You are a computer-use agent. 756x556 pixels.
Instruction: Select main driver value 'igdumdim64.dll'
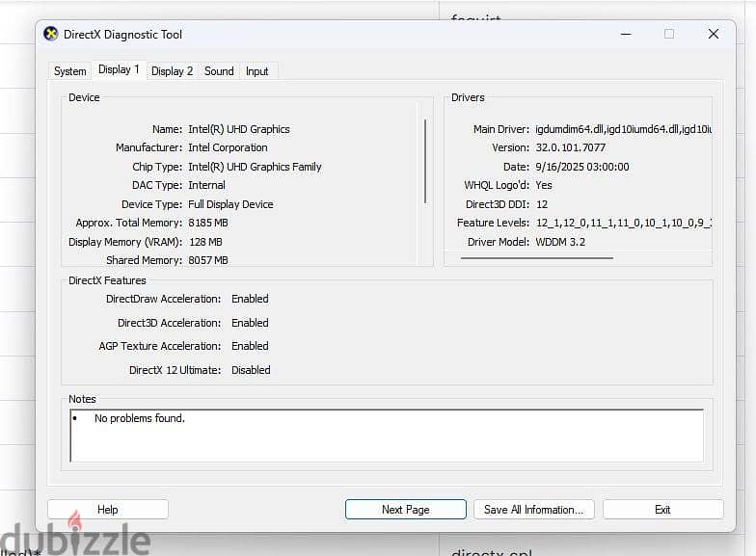(x=569, y=129)
